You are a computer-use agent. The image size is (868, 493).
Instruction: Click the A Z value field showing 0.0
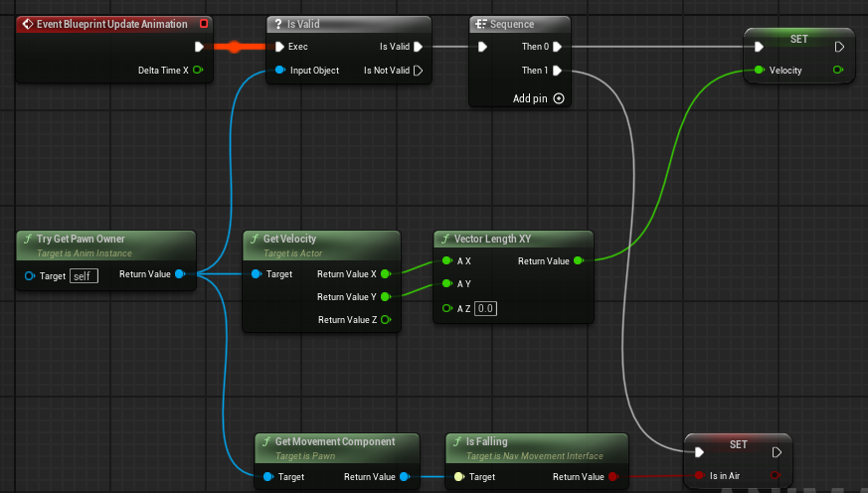(x=485, y=309)
